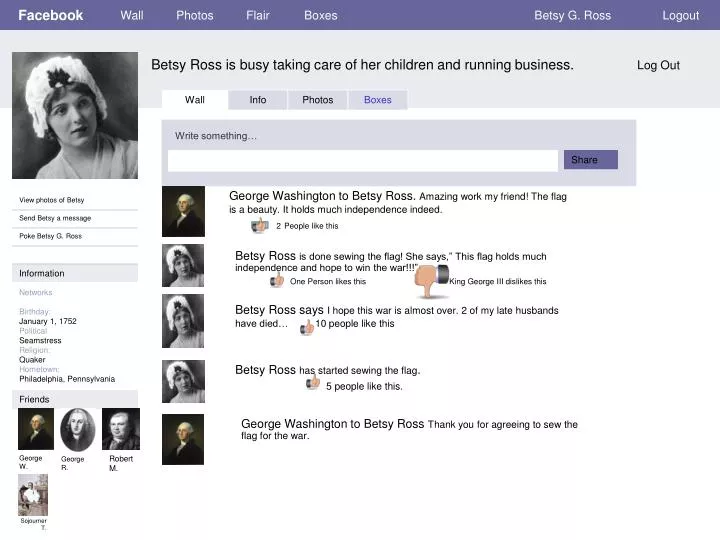Click "5 people like this." text
The image size is (720, 540).
point(364,387)
